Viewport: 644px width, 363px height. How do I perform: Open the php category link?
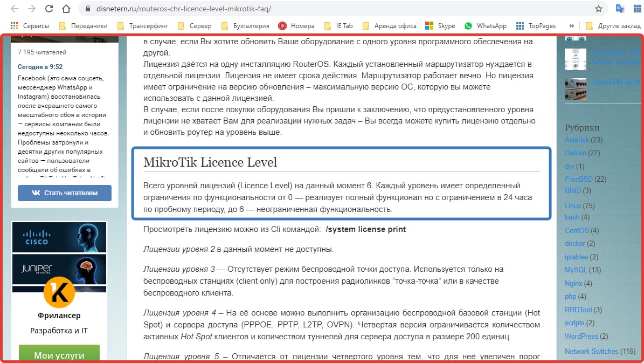coord(571,296)
